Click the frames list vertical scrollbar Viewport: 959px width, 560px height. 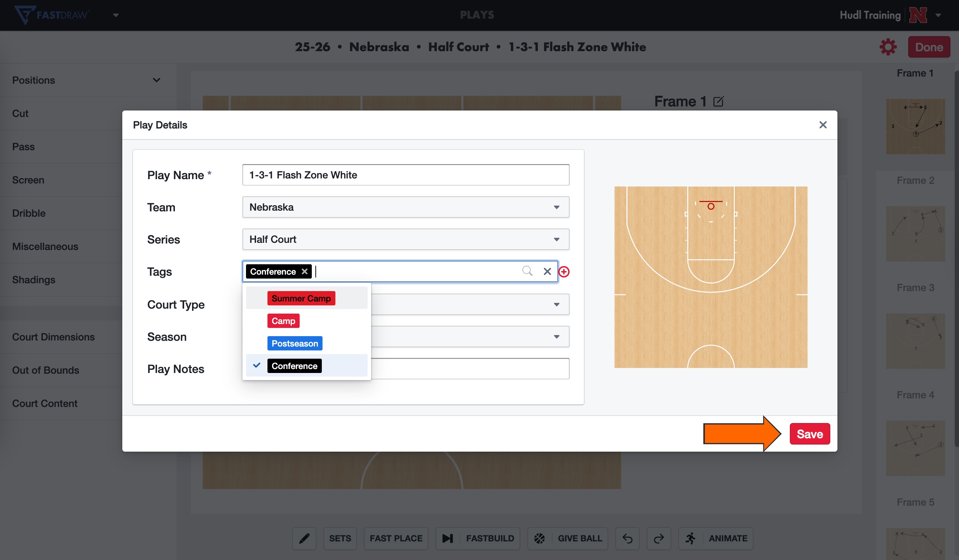[x=956, y=259]
